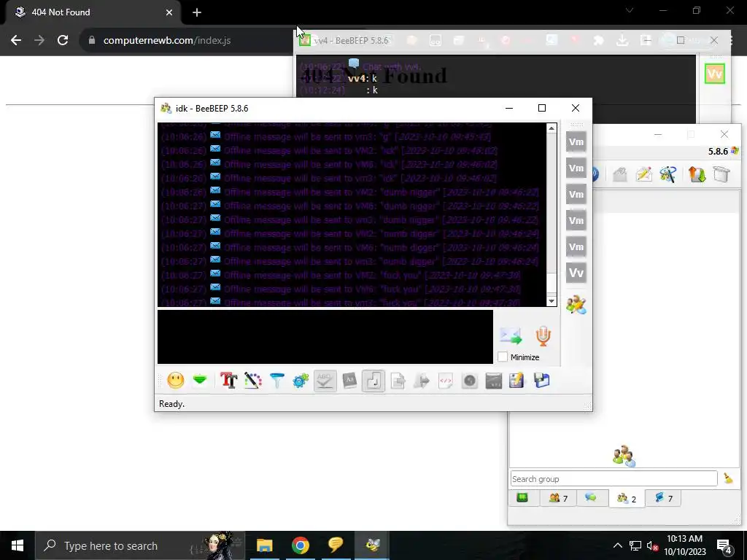Toggle ABC spell check button
This screenshot has width=747, height=560.
[325, 381]
